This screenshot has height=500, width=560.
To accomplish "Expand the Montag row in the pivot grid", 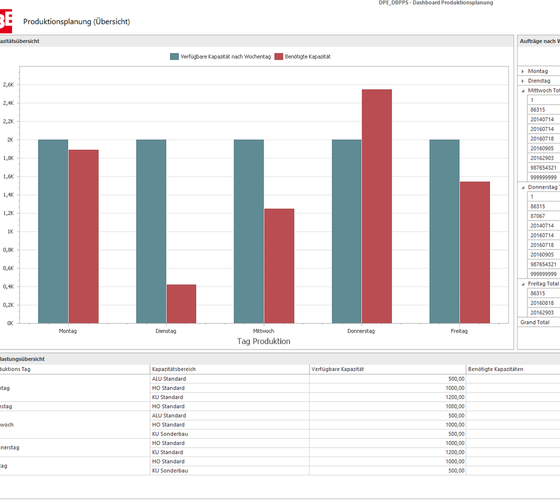I will pyautogui.click(x=522, y=71).
